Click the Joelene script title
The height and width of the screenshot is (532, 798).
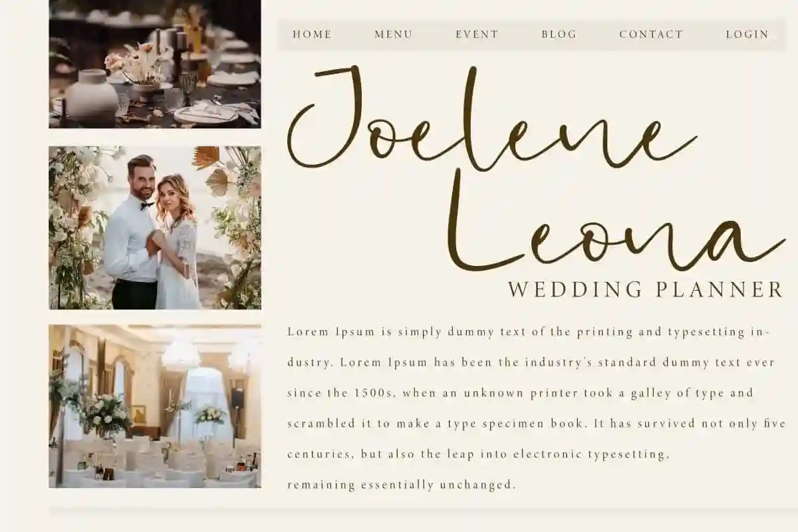(491, 120)
